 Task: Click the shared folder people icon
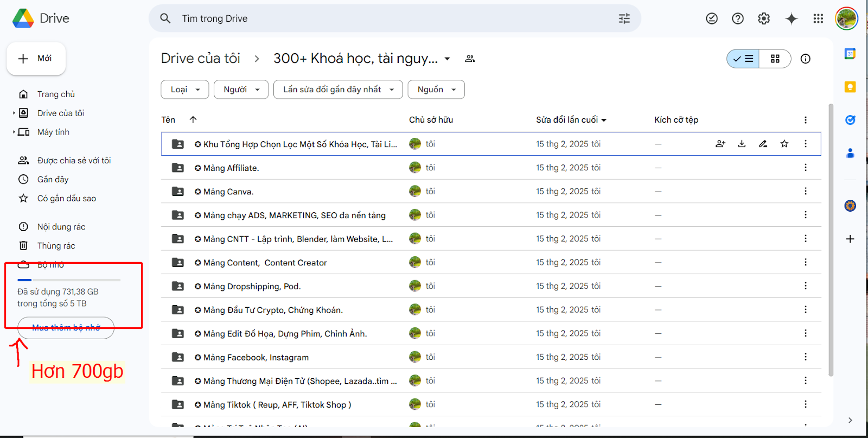(470, 59)
